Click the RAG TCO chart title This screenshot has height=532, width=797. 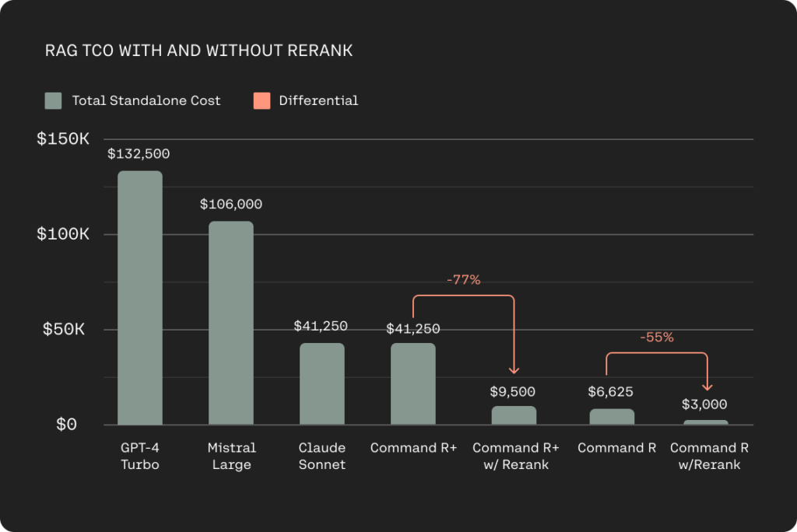pos(198,51)
